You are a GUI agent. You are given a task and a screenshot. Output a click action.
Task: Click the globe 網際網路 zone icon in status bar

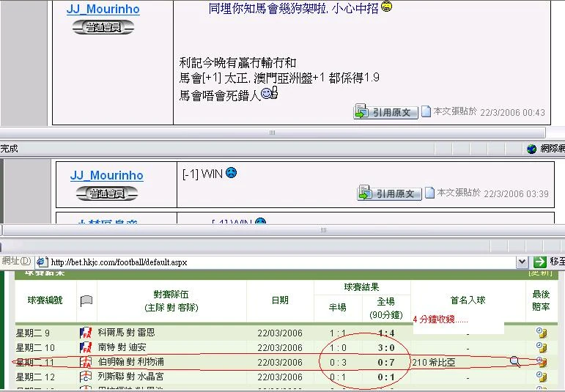(x=531, y=149)
